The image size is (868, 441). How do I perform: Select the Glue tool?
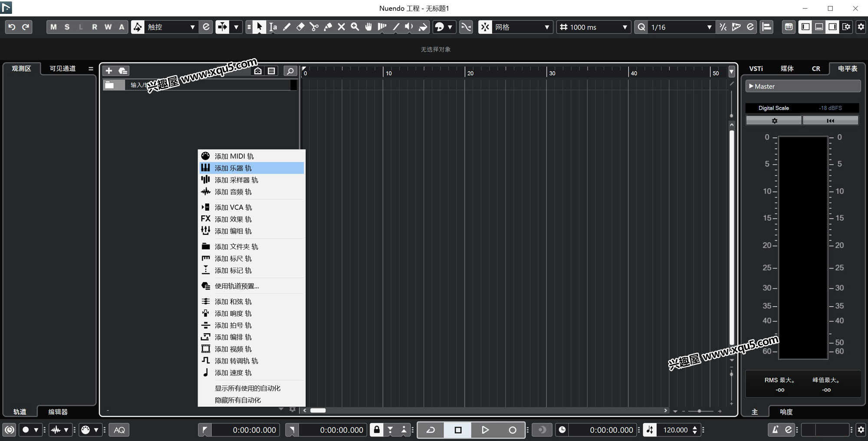pyautogui.click(x=328, y=27)
